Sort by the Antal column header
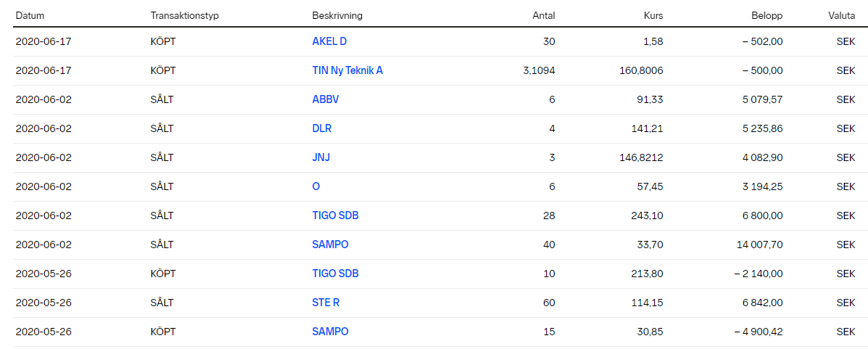 point(544,15)
